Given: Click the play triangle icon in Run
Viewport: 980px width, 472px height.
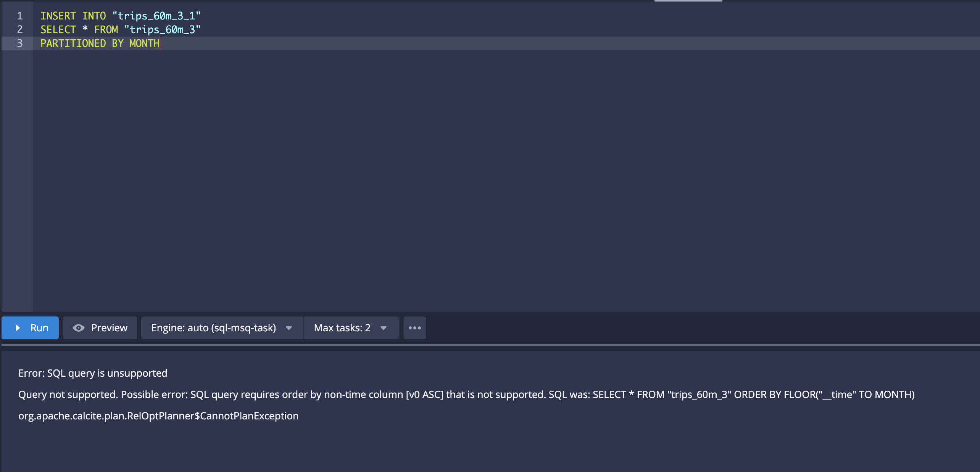Looking at the screenshot, I should tap(18, 328).
